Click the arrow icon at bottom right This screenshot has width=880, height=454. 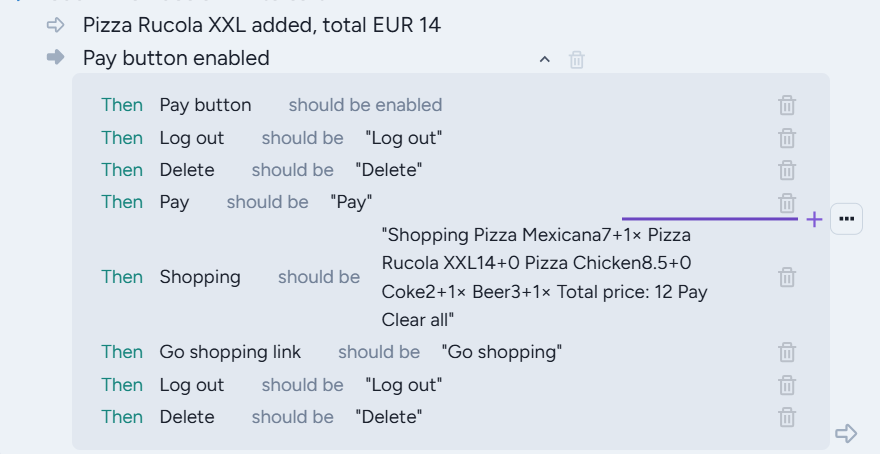(846, 433)
